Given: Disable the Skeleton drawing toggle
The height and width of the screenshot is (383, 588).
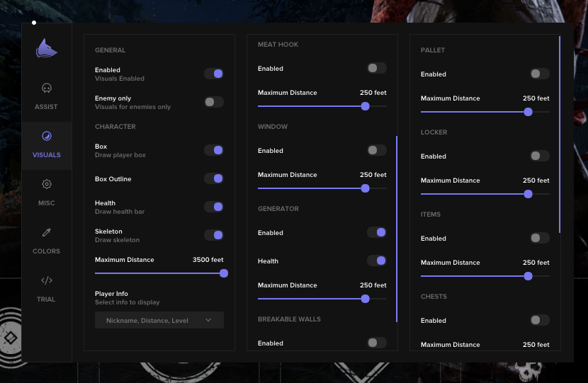Looking at the screenshot, I should [x=214, y=235].
